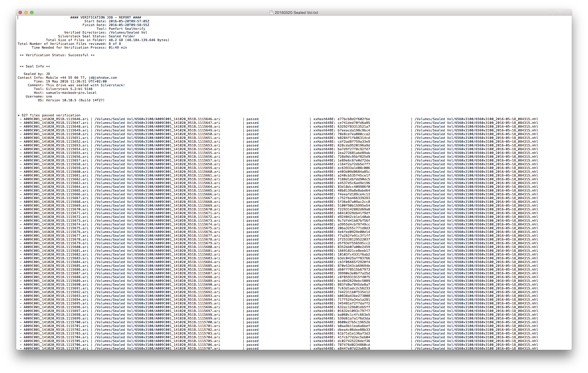Click full path ending 1115655.ari
The image size is (588, 373).
click(x=157, y=153)
